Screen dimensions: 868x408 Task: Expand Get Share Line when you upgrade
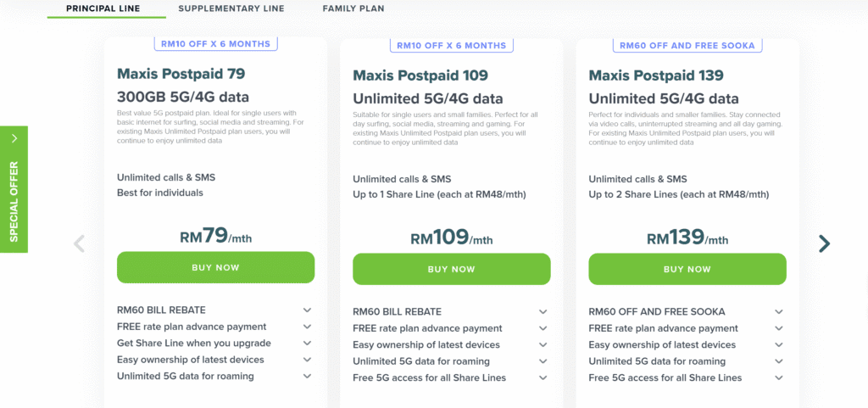click(x=307, y=344)
